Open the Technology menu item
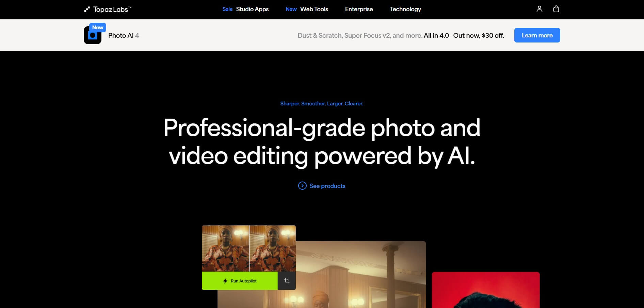The width and height of the screenshot is (644, 308). point(405,9)
